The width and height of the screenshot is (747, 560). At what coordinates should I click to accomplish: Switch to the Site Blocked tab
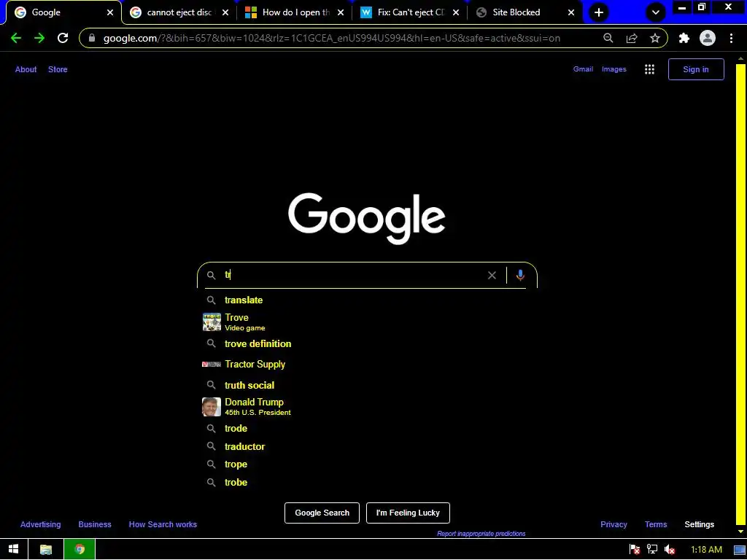click(x=525, y=12)
